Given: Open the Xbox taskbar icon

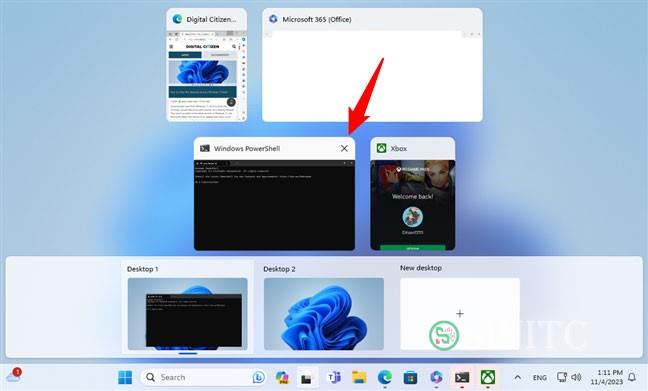Looking at the screenshot, I should tap(488, 377).
